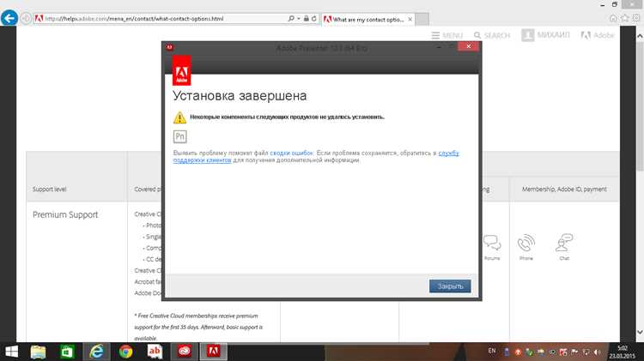Open the address bar dropdown arrow
This screenshot has width=644, height=361.
click(298, 19)
